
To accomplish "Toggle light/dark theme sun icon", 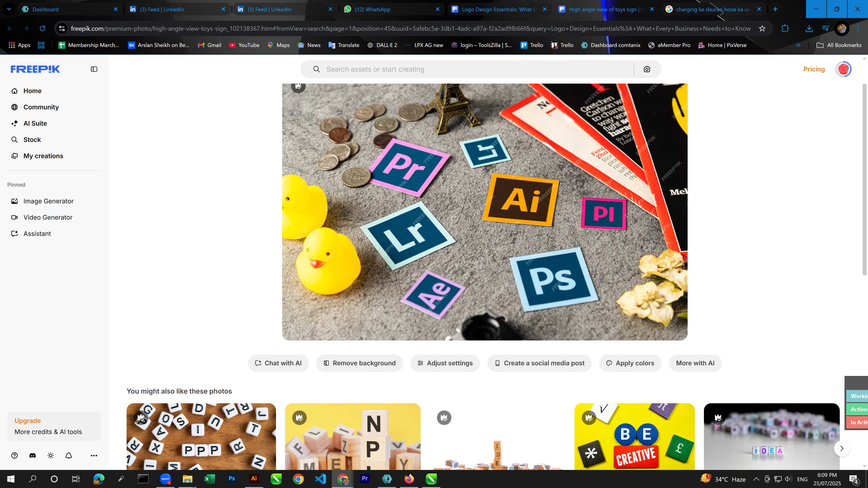I will tap(51, 455).
